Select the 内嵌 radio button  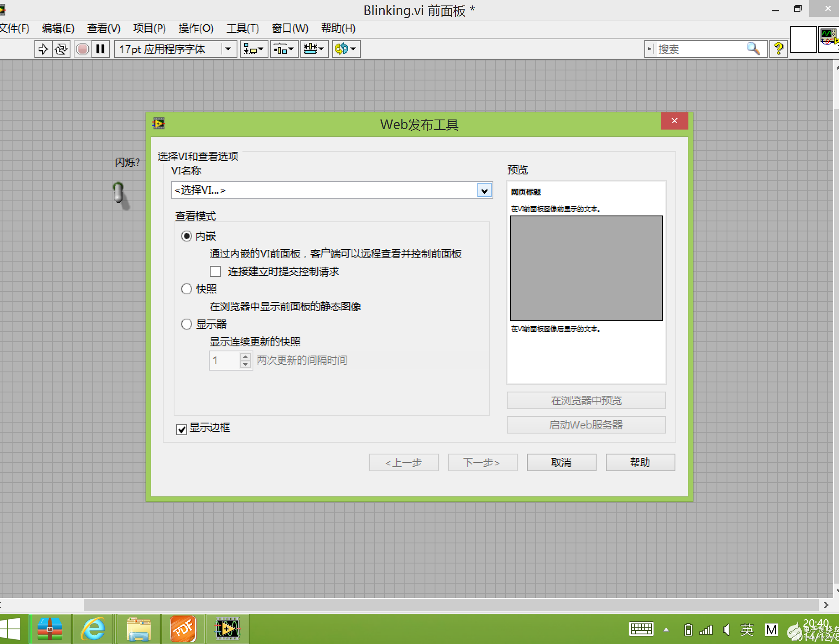click(x=187, y=236)
